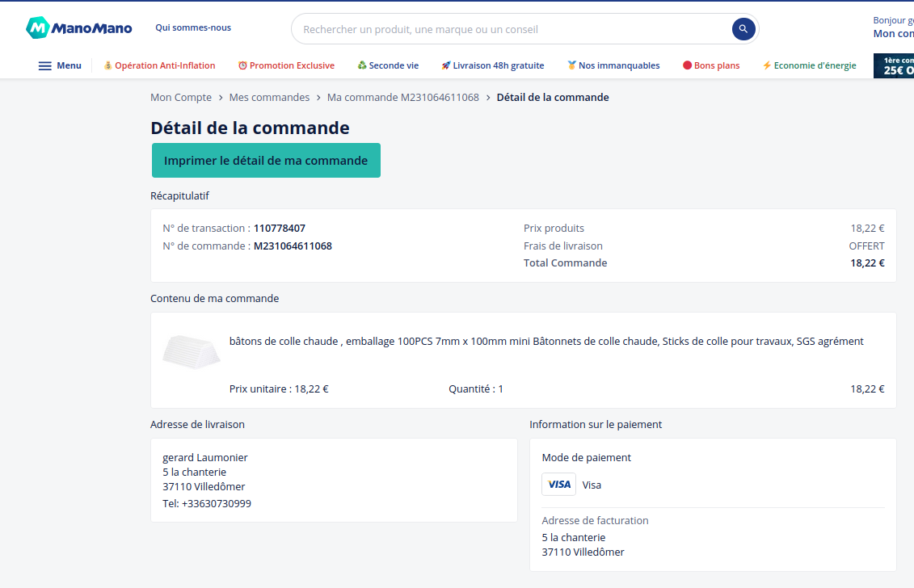
Task: Open Opération Anti-Inflation category
Action: (x=159, y=65)
